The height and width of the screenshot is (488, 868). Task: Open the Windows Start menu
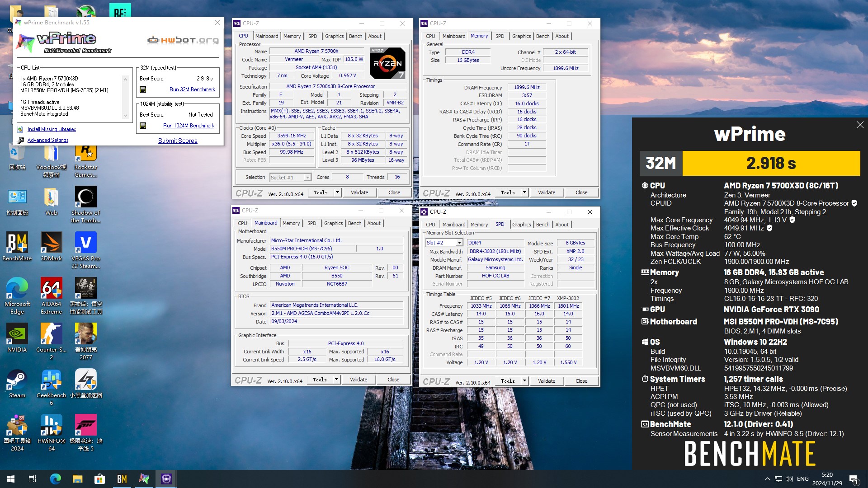11,479
